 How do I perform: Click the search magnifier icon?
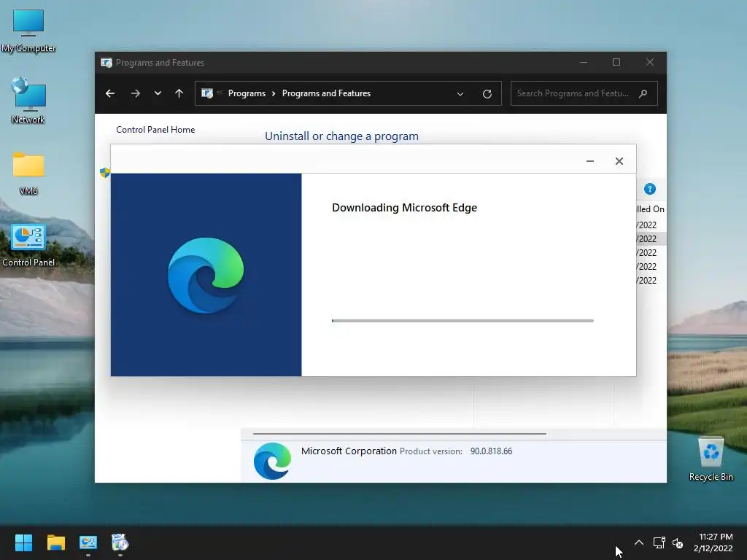(643, 93)
